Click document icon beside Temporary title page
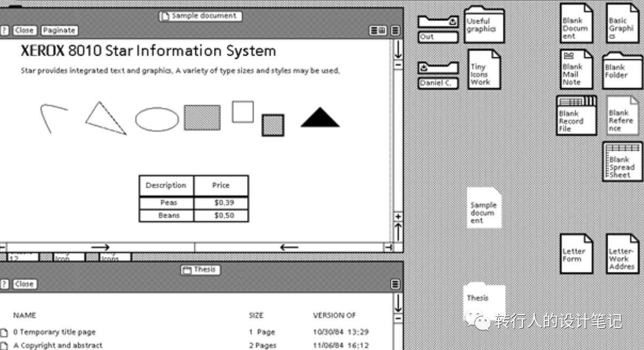The height and width of the screenshot is (350, 644). coord(5,332)
